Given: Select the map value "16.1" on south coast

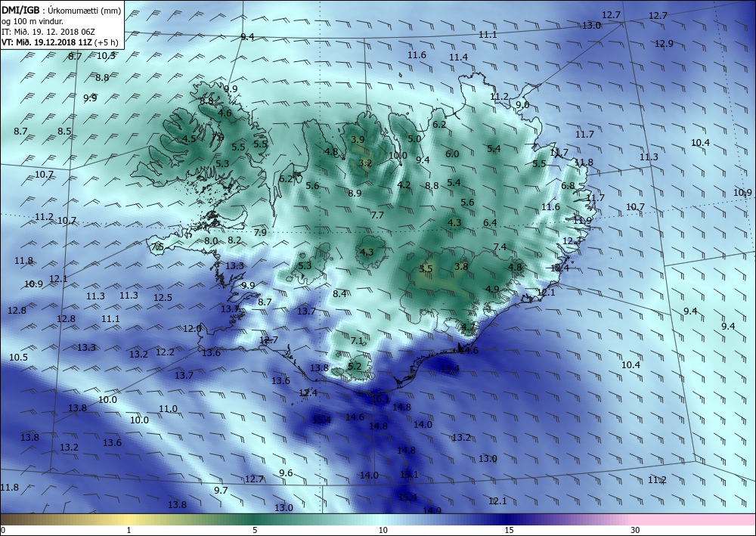Looking at the screenshot, I should click(380, 398).
